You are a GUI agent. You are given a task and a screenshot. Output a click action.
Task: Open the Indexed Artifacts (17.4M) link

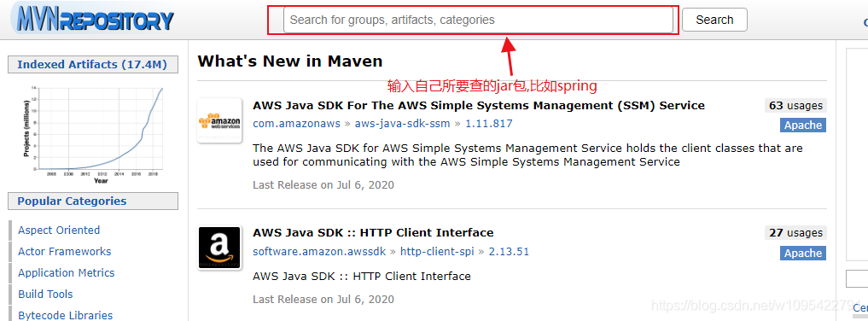tap(92, 64)
